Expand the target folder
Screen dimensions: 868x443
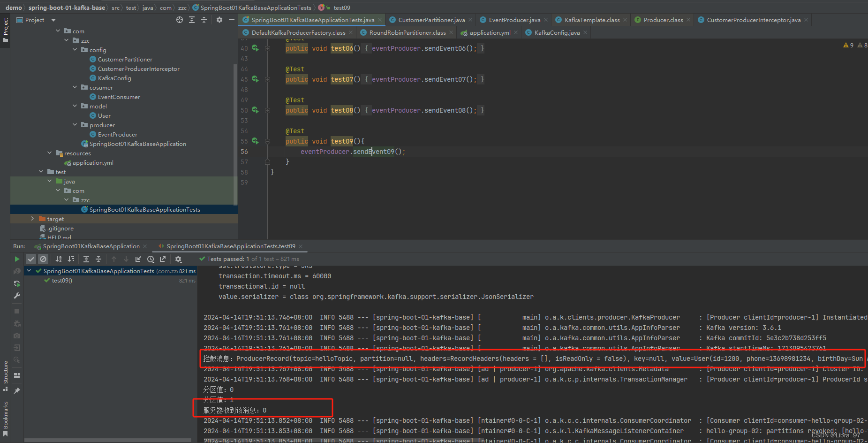coord(32,219)
